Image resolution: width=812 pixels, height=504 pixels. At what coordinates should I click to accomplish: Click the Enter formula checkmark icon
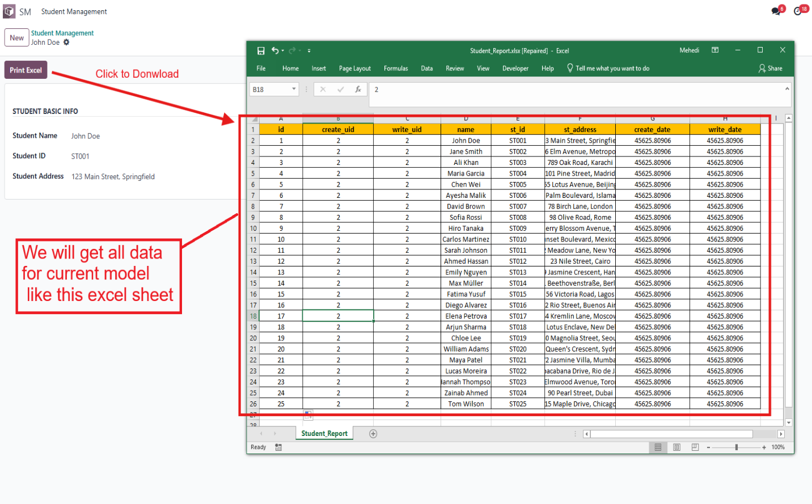tap(341, 89)
